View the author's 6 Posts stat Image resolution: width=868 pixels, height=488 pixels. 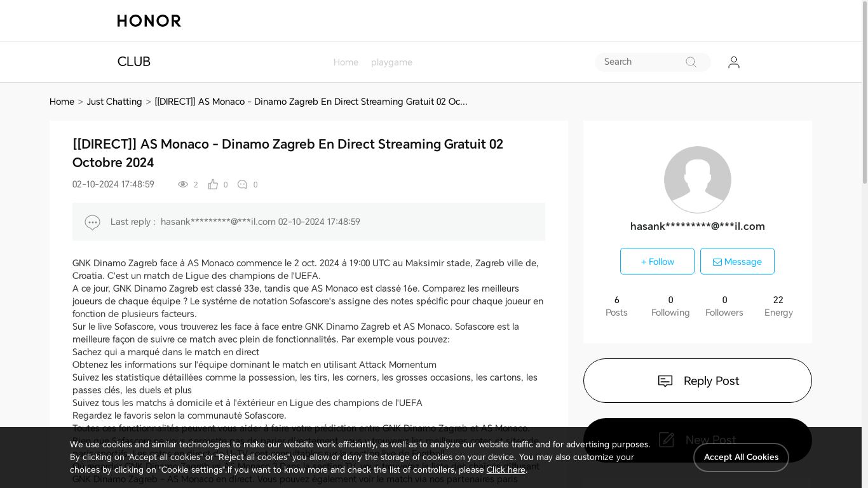(616, 306)
